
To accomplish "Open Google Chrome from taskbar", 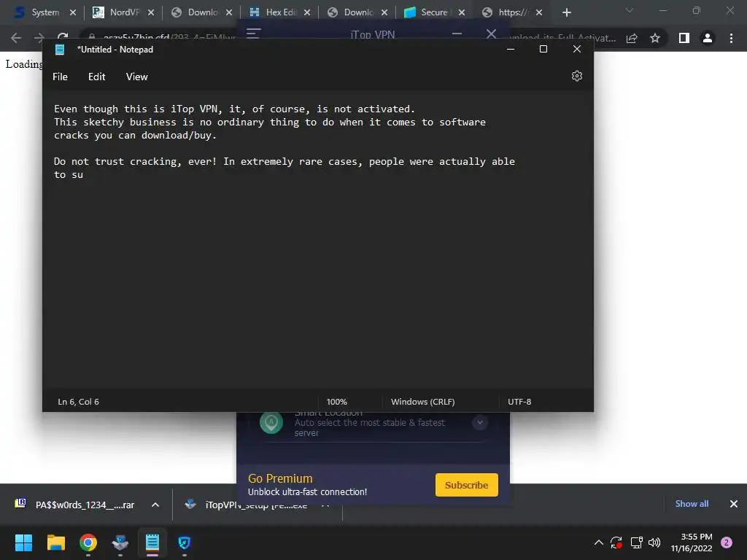I will click(x=88, y=542).
